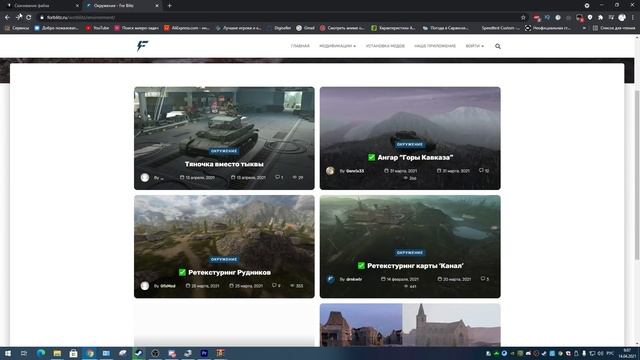Click ОКРУЖЕНИЕ badge on 'Тяночка вместо тыквы' card
This screenshot has width=640, height=360.
click(x=224, y=151)
